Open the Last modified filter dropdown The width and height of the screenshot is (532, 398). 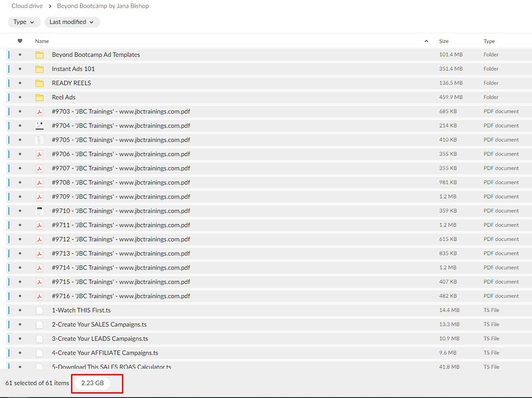coord(72,22)
